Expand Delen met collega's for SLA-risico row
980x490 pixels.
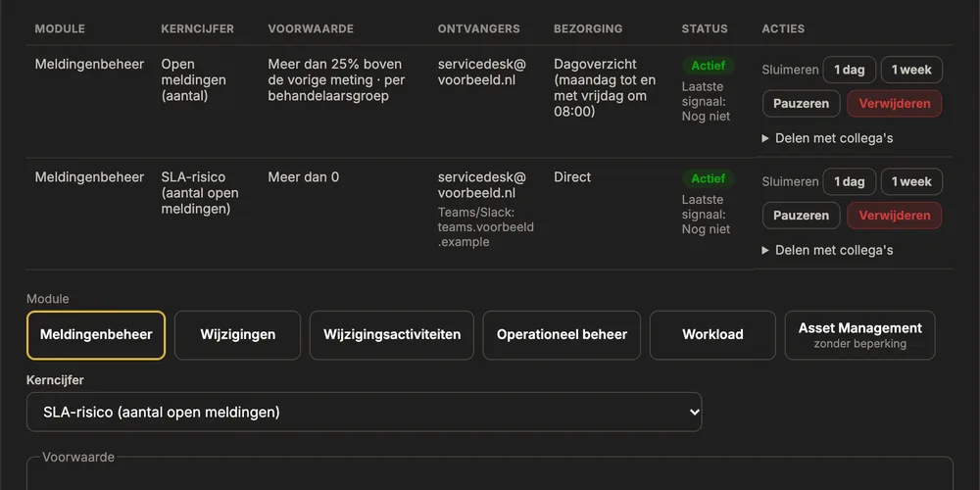827,250
